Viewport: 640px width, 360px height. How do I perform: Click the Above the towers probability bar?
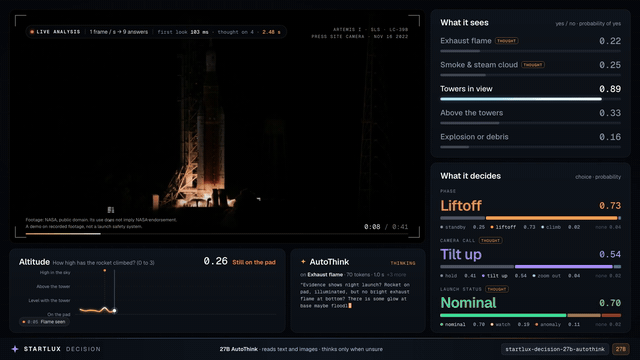click(x=530, y=123)
